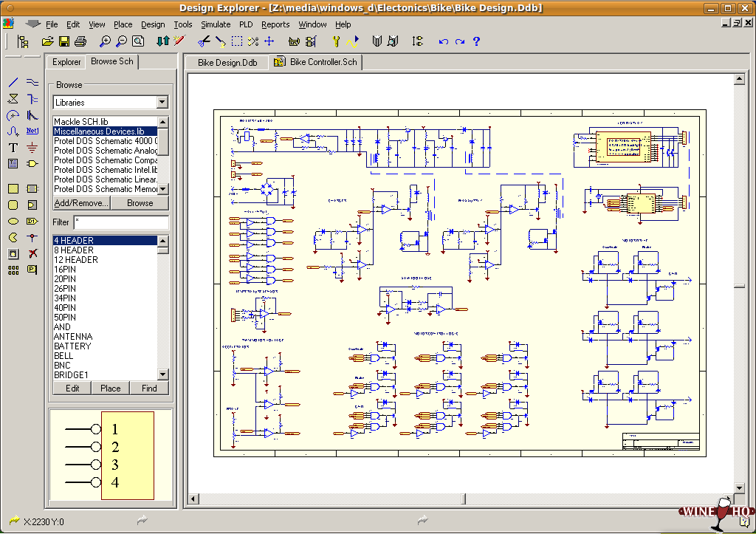Select the place part gate tool

pyautogui.click(x=32, y=163)
